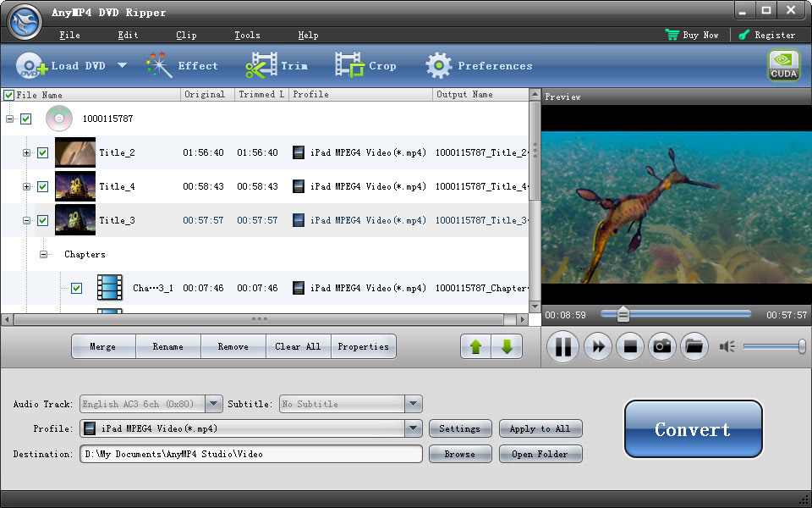Move selected item up with green arrow
The height and width of the screenshot is (508, 812).
475,346
